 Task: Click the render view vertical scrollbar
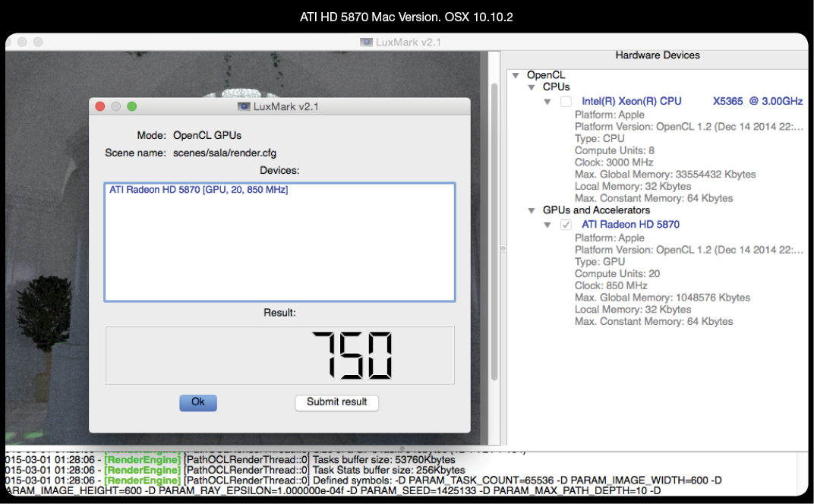click(494, 231)
